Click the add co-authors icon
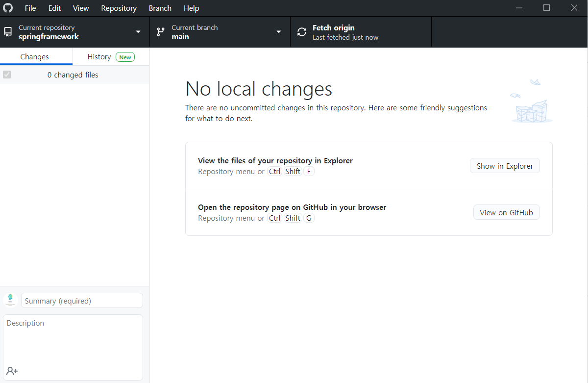The image size is (588, 383). [x=12, y=371]
